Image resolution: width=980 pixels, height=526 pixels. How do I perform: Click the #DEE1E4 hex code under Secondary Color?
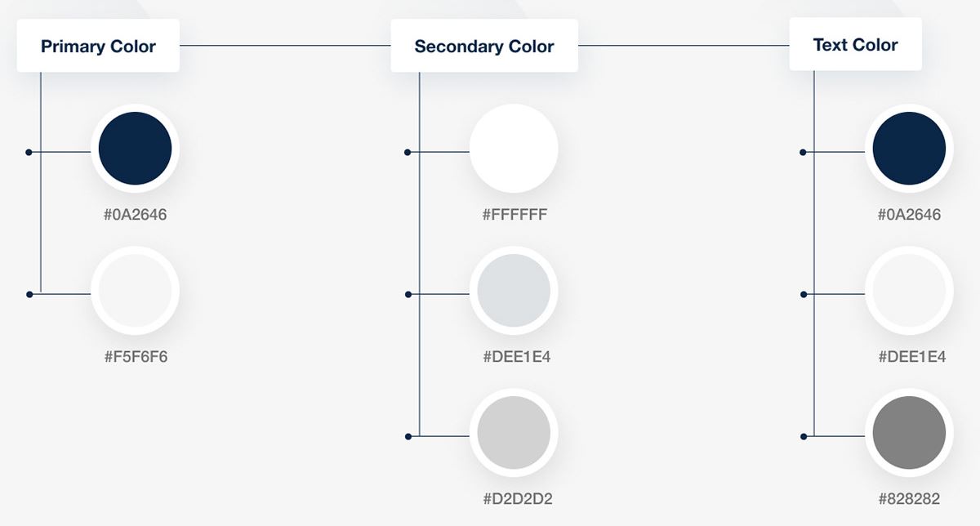click(514, 357)
